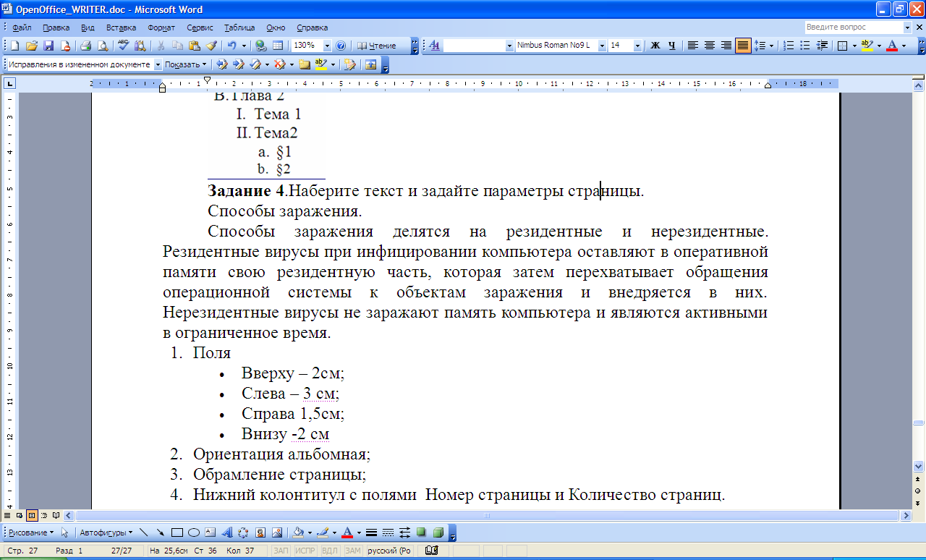Click the Open file folder icon

[x=32, y=46]
